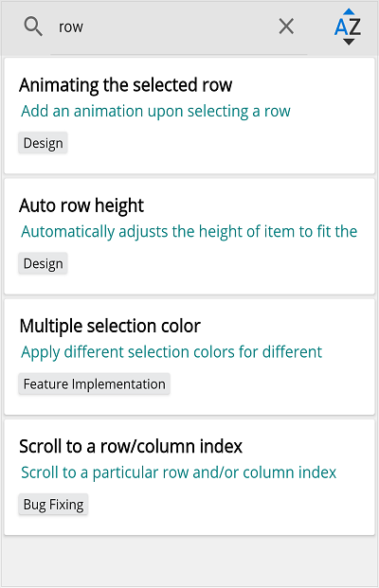This screenshot has height=588, width=379.
Task: Click the Design tag under Animating row
Action: [43, 143]
